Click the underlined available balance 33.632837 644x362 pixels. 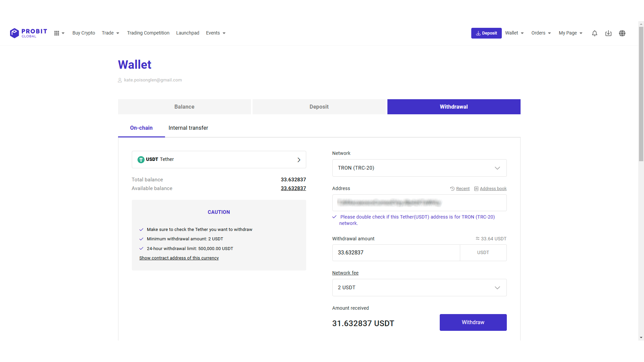[293, 188]
